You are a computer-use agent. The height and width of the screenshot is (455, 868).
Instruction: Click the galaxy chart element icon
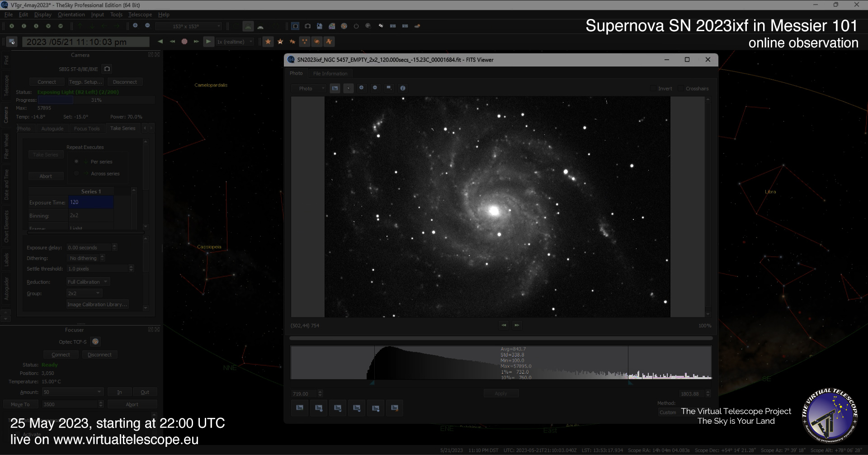point(317,41)
